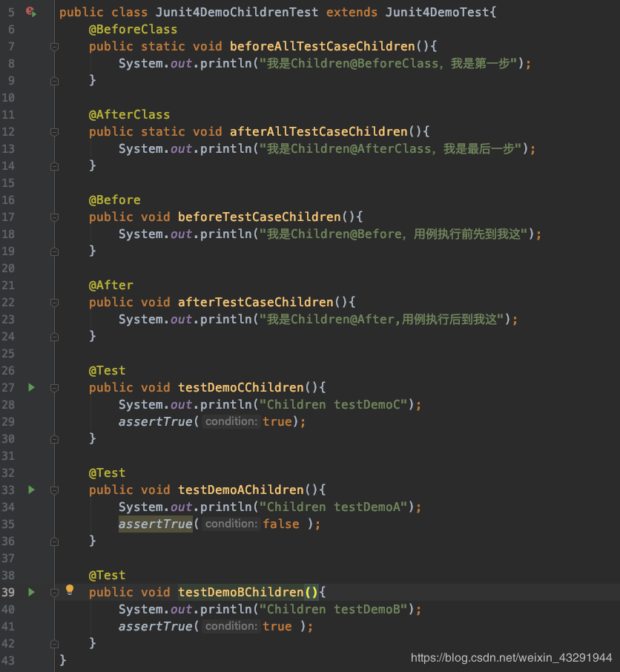This screenshot has height=672, width=620.
Task: Click string "Children testDemoB"
Action: (333, 609)
